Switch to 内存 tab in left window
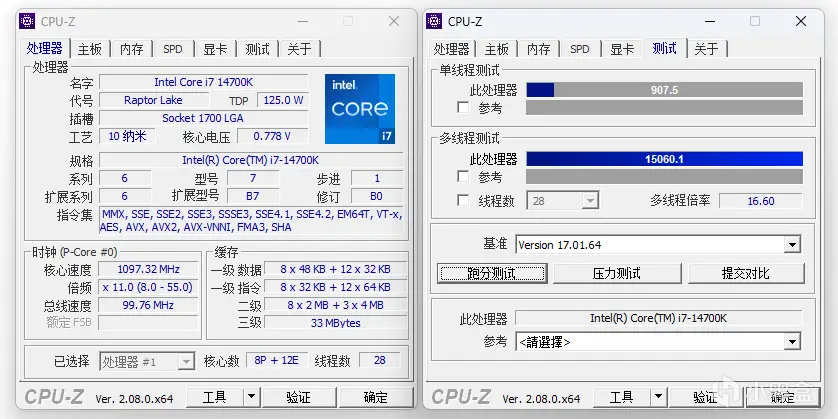The width and height of the screenshot is (838, 419). pyautogui.click(x=131, y=49)
